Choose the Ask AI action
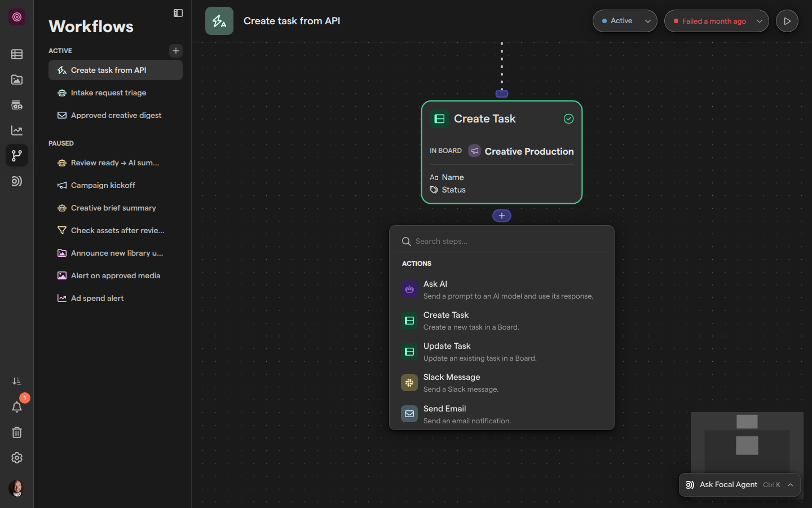The height and width of the screenshot is (508, 812). 502,290
